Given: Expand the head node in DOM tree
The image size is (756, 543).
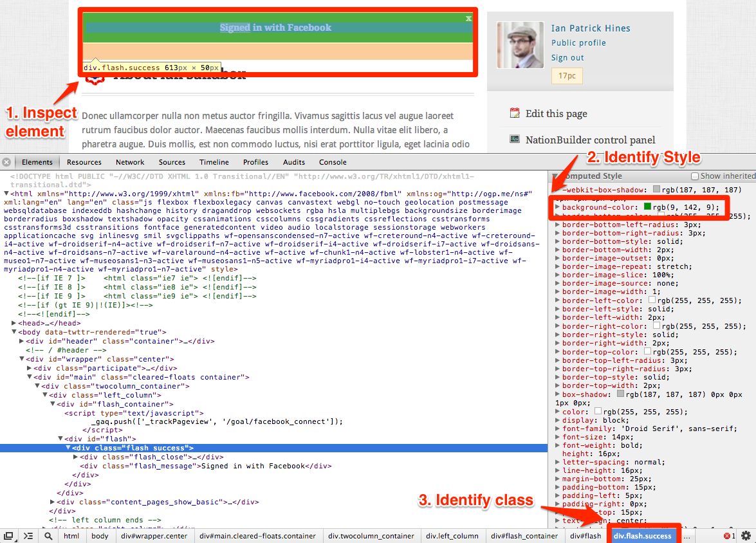Looking at the screenshot, I should click(14, 323).
